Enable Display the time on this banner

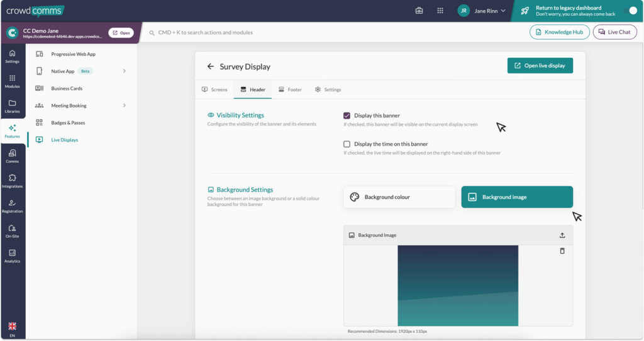347,144
